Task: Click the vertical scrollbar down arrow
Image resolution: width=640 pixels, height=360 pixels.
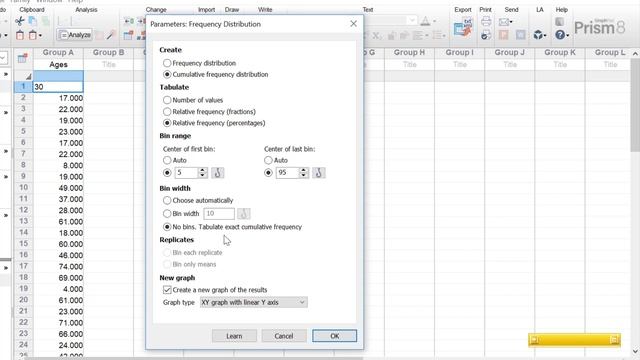Action: pos(635,351)
